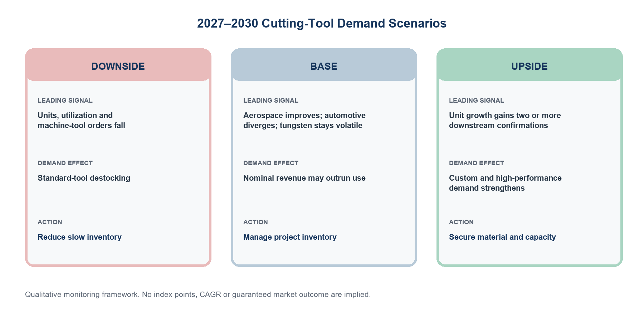Click 'Reduce slow inventory' action
This screenshot has height=322, width=644.
click(79, 237)
